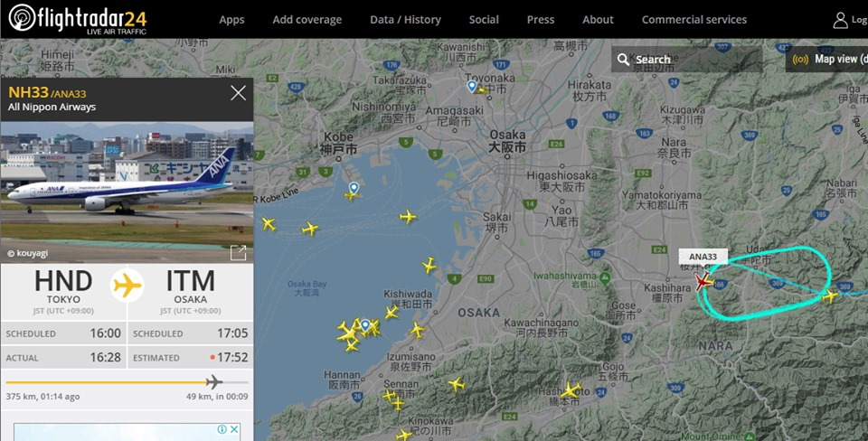
Task: Select aircraft beside Sennan label
Action: coord(389,395)
